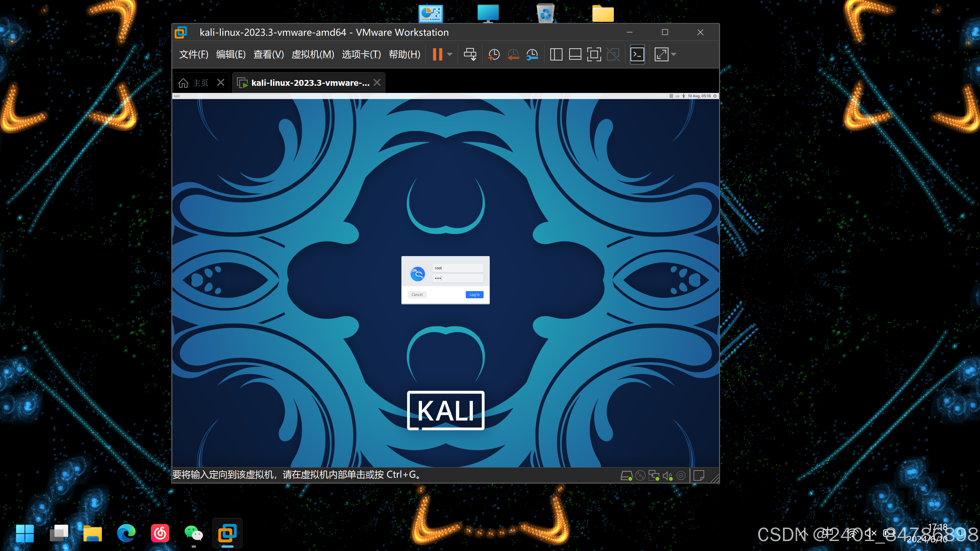The image size is (980, 551).
Task: Click Send Ctrl+Alt+Del toolbar icon
Action: click(x=470, y=54)
